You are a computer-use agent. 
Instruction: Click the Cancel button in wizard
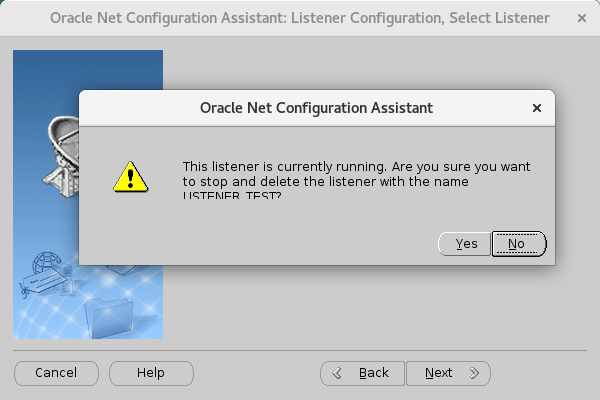click(x=56, y=373)
